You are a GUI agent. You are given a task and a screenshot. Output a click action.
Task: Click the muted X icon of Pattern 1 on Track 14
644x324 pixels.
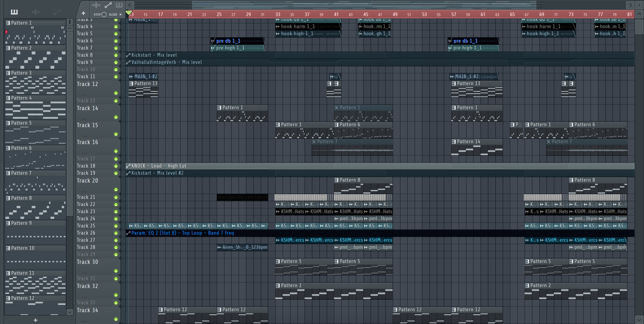pyautogui.click(x=337, y=108)
